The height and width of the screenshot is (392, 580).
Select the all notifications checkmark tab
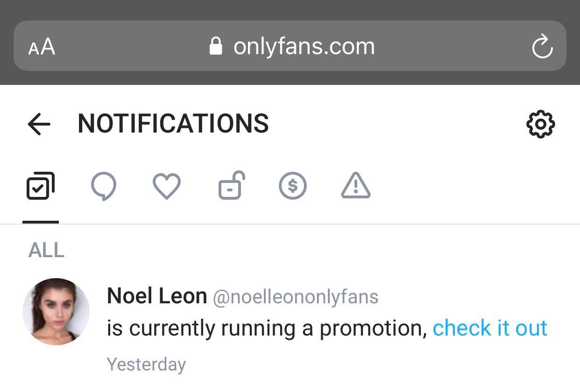coord(41,186)
